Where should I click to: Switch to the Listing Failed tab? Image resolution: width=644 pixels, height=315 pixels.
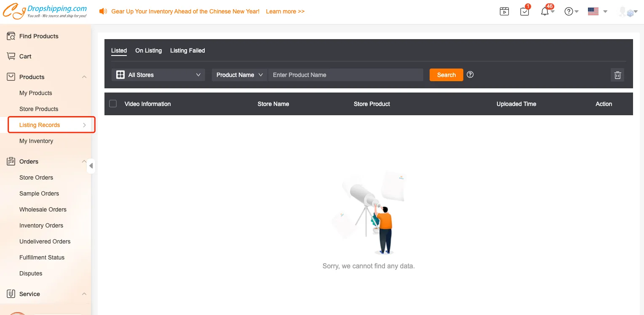pos(187,50)
